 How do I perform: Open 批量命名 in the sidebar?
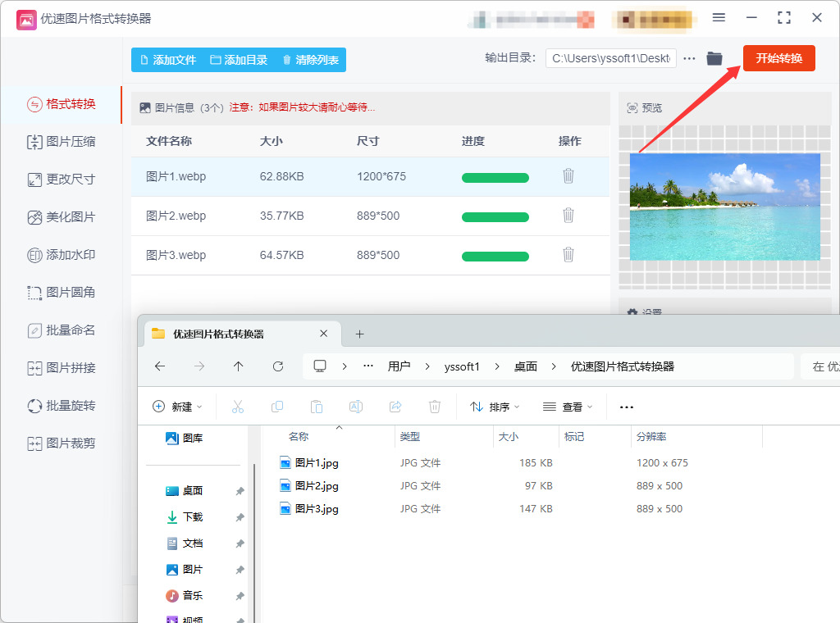click(62, 330)
